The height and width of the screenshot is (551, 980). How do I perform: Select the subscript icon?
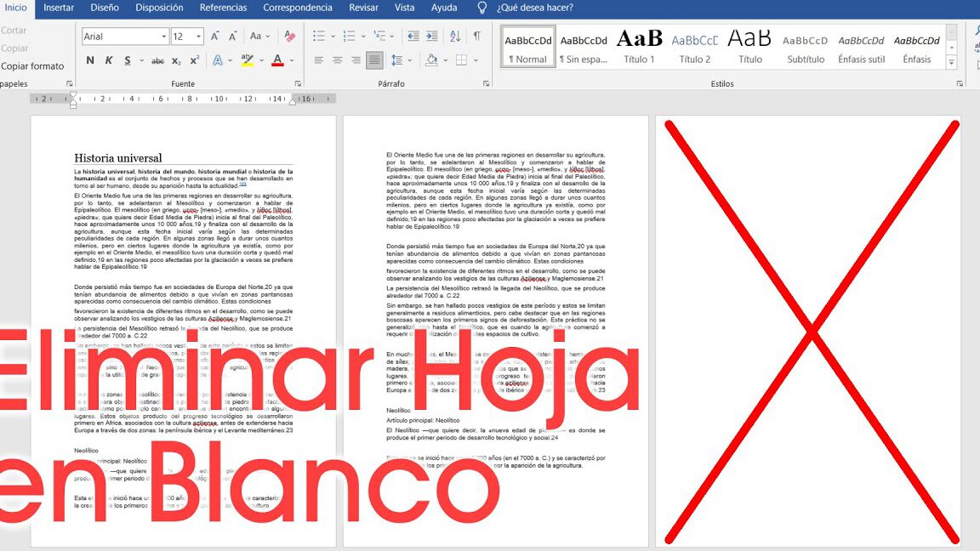[175, 60]
